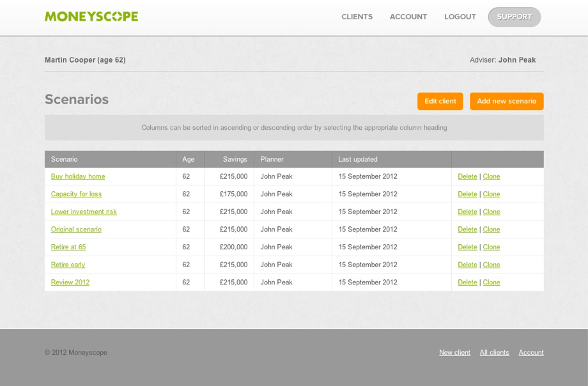Click the All clients footer link
The height and width of the screenshot is (386, 588).
click(x=494, y=352)
